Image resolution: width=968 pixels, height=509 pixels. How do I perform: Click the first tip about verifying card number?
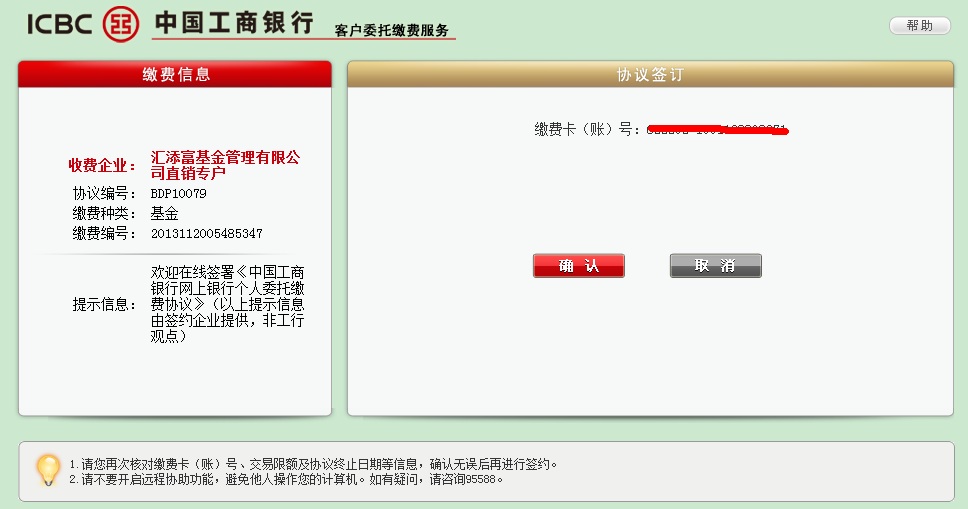pyautogui.click(x=312, y=464)
